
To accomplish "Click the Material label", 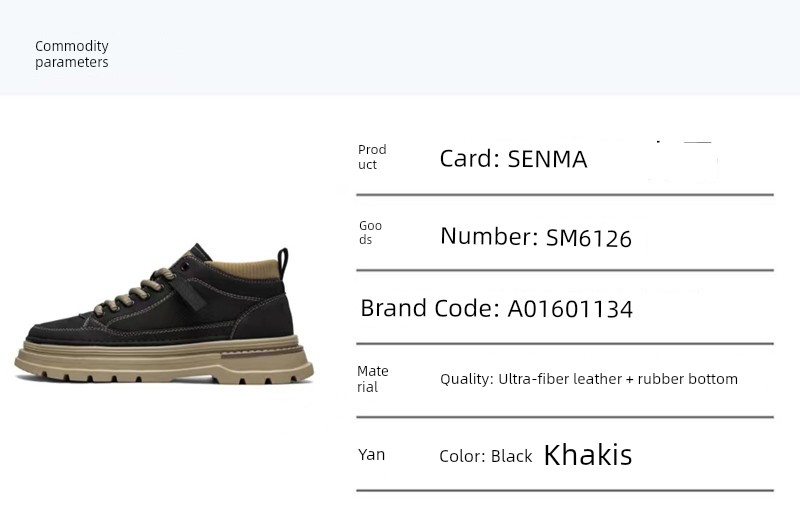I will 372,379.
